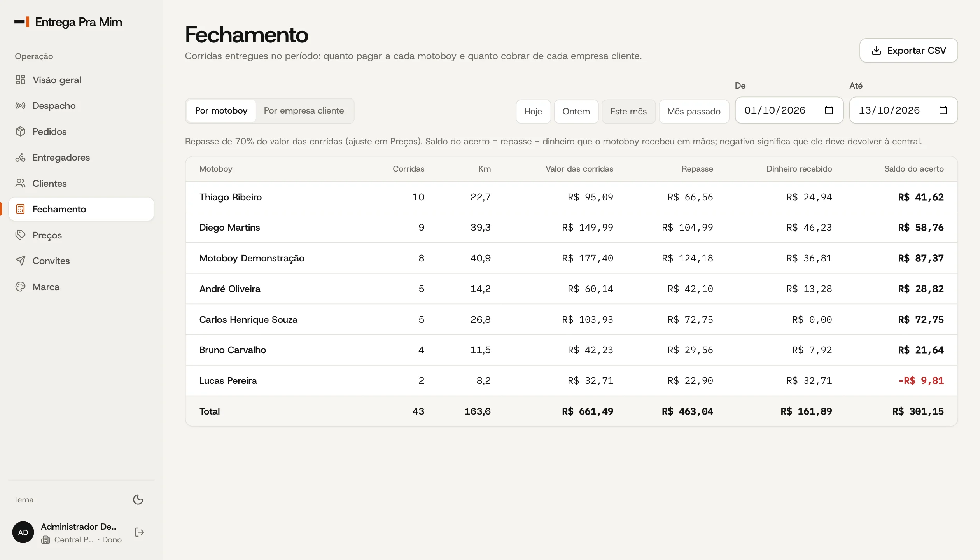
Task: Click the Valor das corridas column header
Action: 579,169
